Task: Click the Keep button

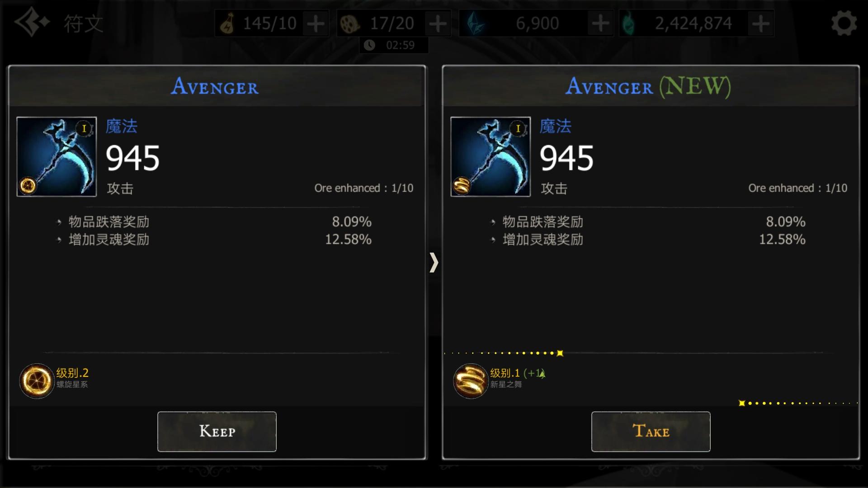Action: pyautogui.click(x=217, y=432)
